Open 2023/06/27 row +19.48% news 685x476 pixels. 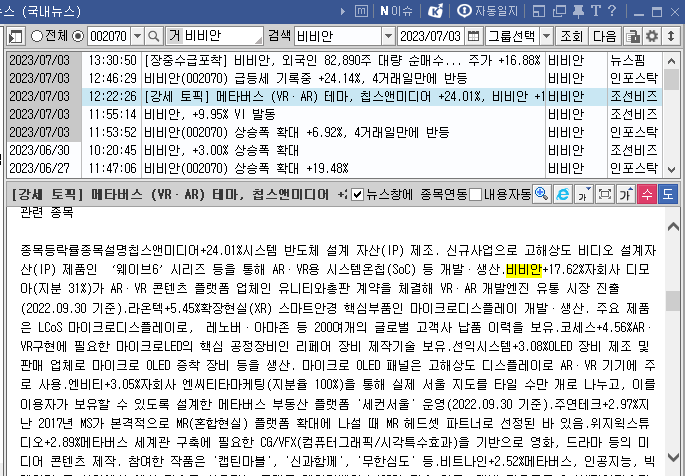point(335,168)
